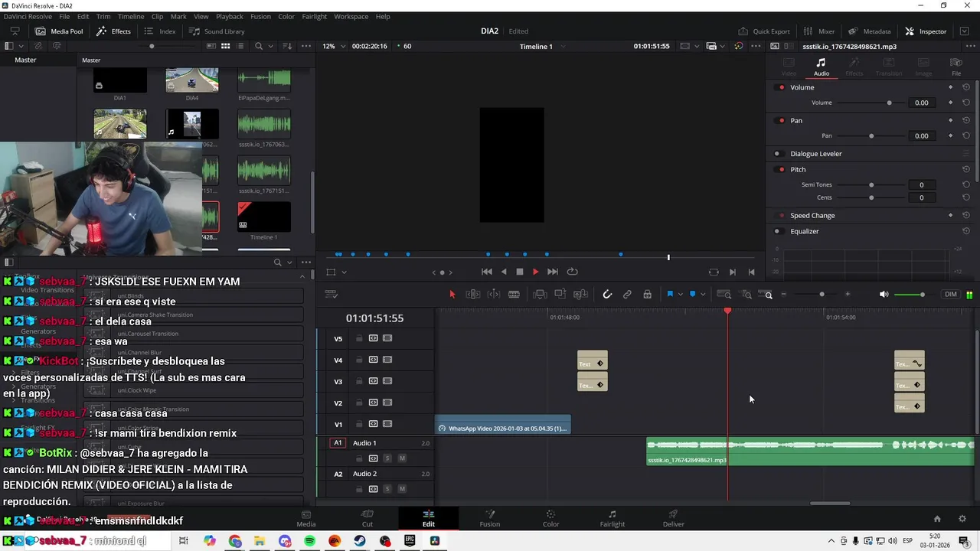Select the ssstik.io audio clip on A1

point(811,452)
